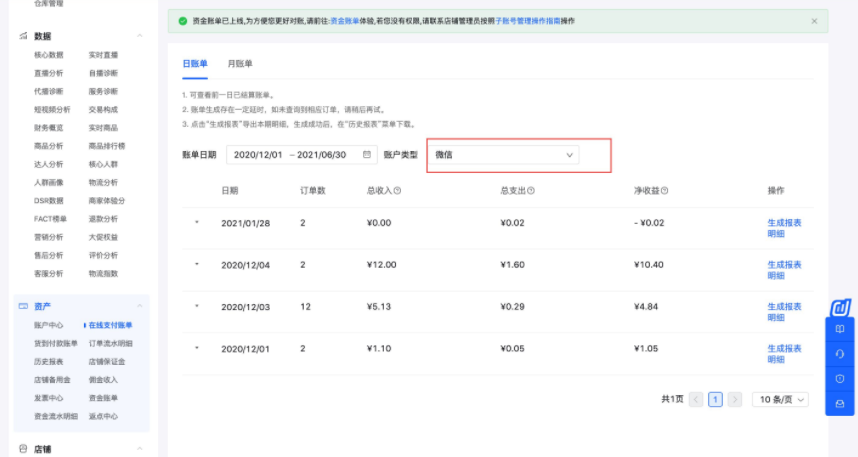Click the clock icon in floating sidebar

point(840,378)
